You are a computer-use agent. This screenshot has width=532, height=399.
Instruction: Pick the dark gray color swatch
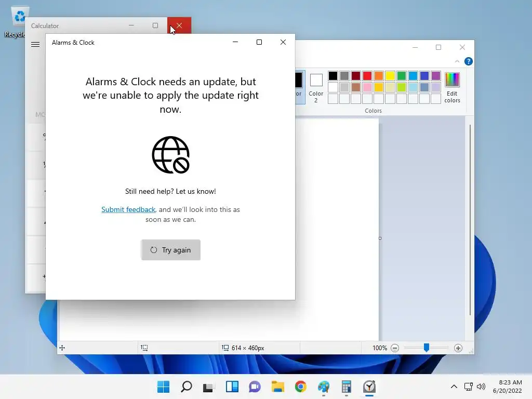coord(344,76)
